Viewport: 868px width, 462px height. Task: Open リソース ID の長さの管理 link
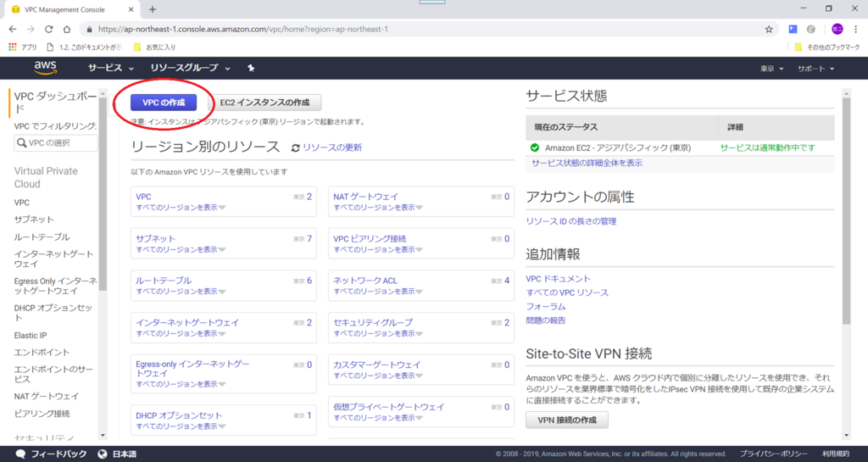pos(570,221)
